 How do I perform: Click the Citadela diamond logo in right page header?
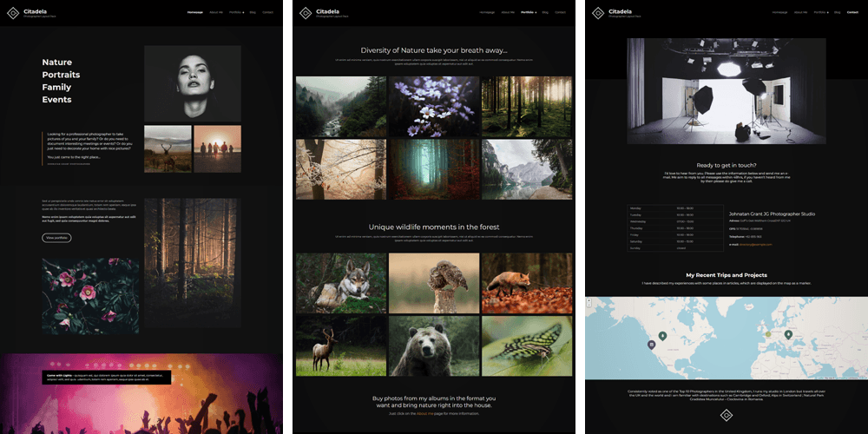pos(597,12)
